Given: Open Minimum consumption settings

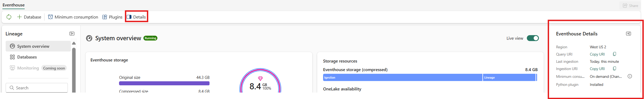Looking at the screenshot, I should pos(73,17).
